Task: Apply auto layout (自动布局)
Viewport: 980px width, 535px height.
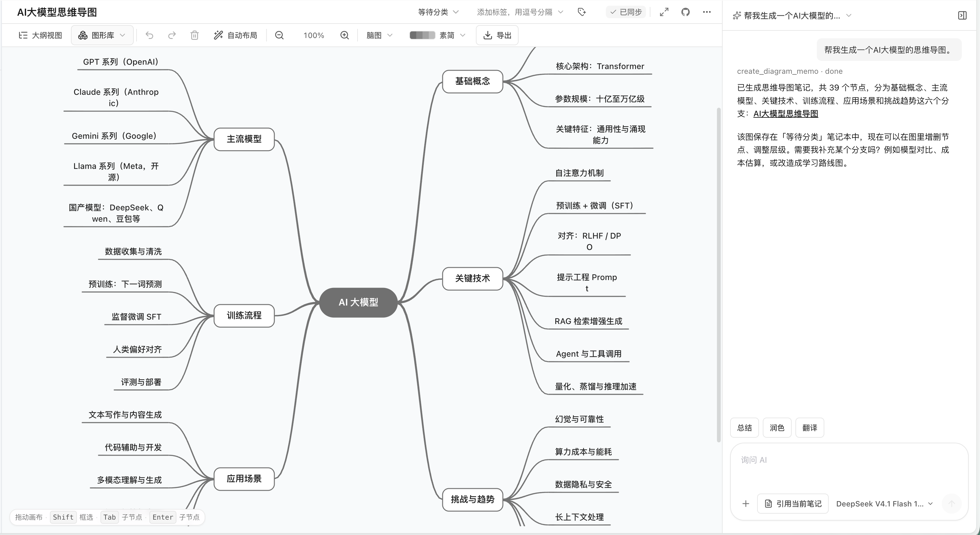Action: (235, 35)
